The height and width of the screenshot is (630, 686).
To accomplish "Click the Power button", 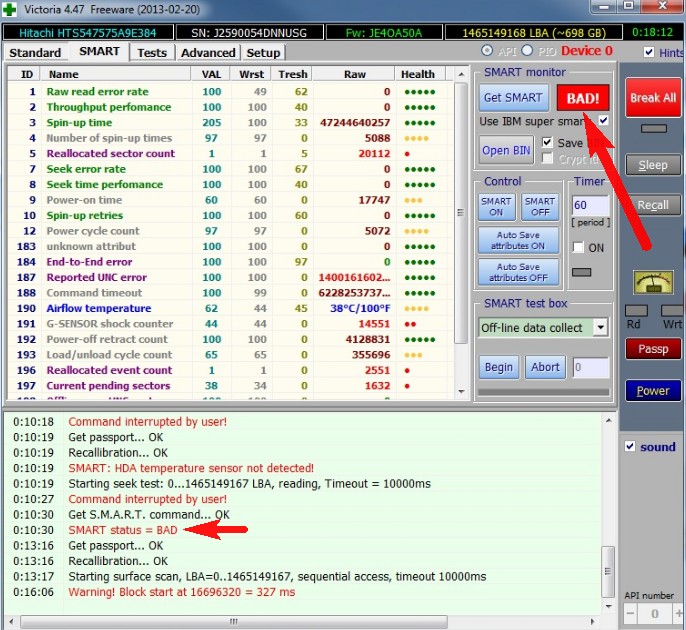I will click(x=653, y=391).
